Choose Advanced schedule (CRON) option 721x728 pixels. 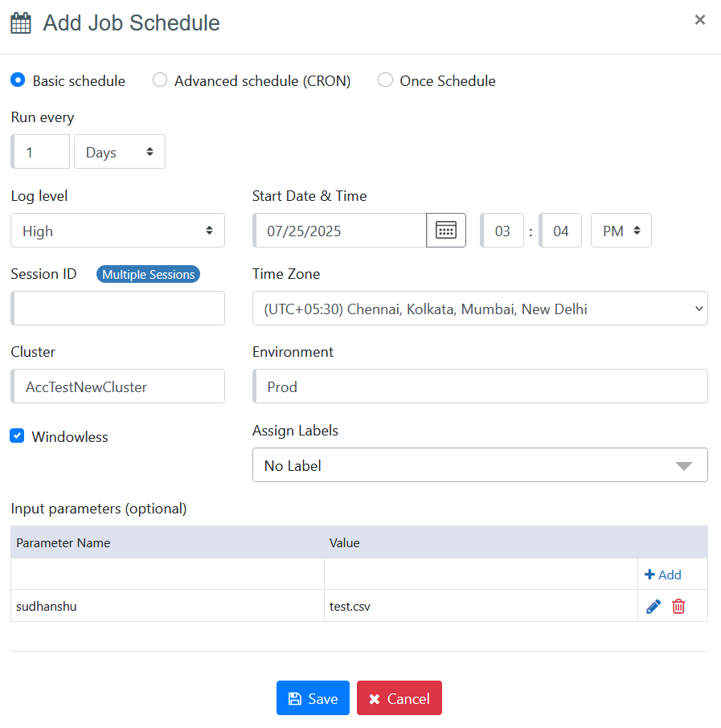pos(160,80)
